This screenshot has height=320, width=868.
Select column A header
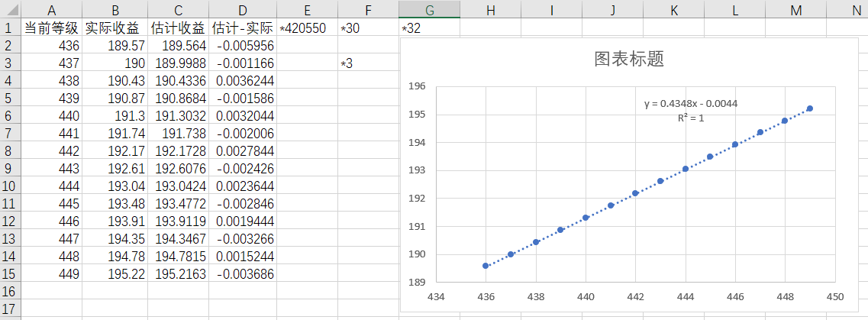tap(52, 9)
